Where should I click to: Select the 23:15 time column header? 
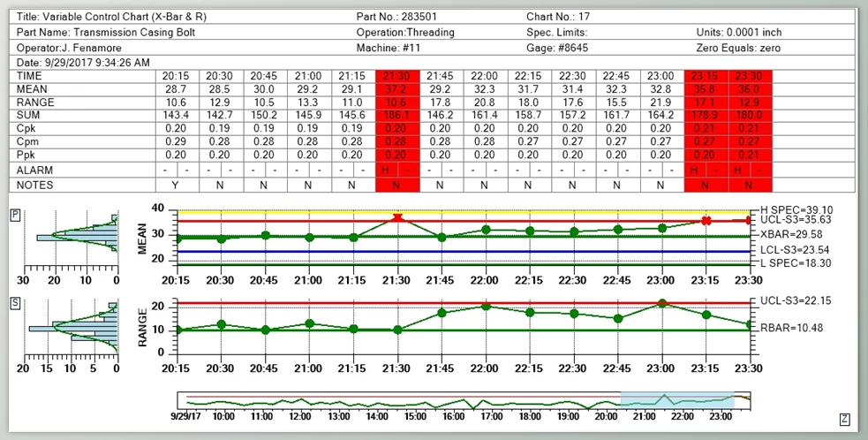pyautogui.click(x=706, y=77)
